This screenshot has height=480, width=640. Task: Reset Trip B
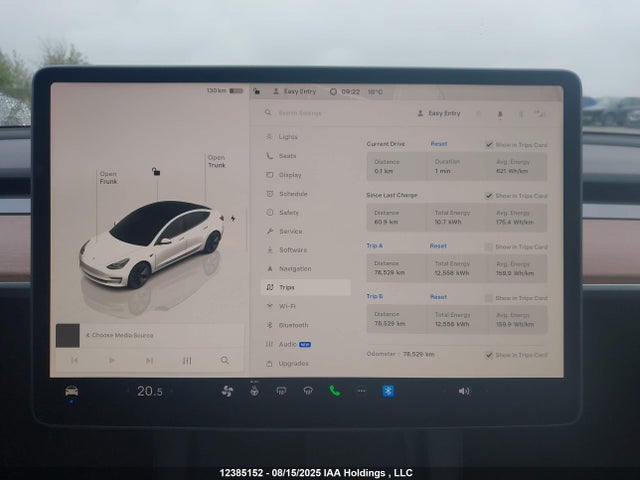[x=438, y=297]
